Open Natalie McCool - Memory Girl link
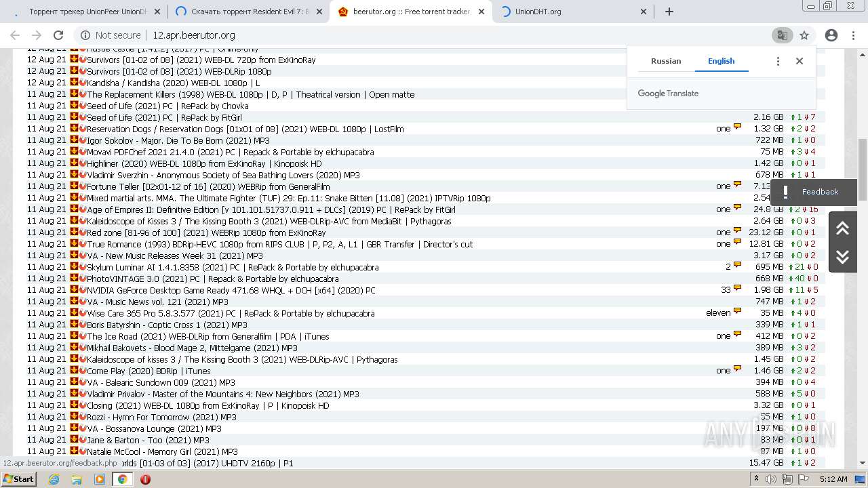The height and width of the screenshot is (488, 868). (x=162, y=451)
